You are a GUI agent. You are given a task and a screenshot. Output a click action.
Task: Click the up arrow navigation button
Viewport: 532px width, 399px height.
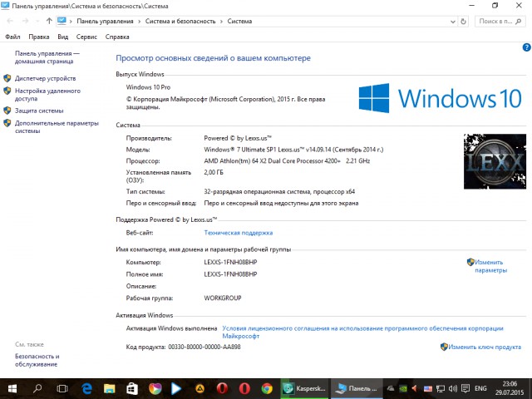(49, 21)
